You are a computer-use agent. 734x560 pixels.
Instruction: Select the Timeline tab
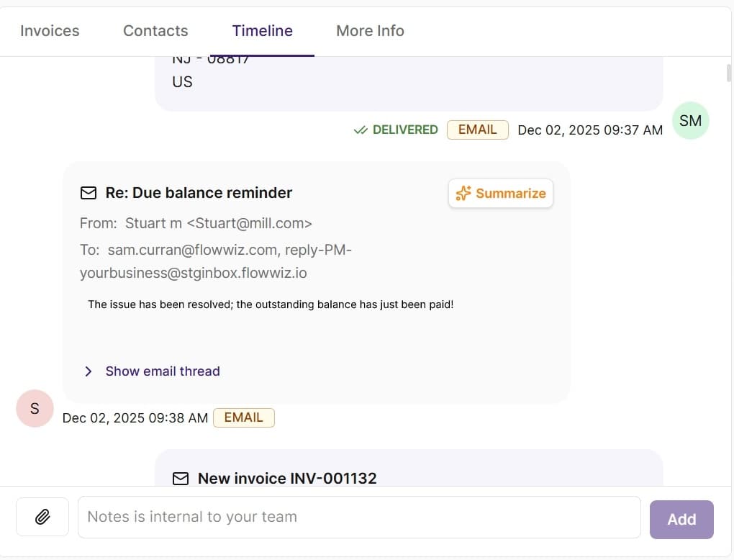tap(262, 31)
